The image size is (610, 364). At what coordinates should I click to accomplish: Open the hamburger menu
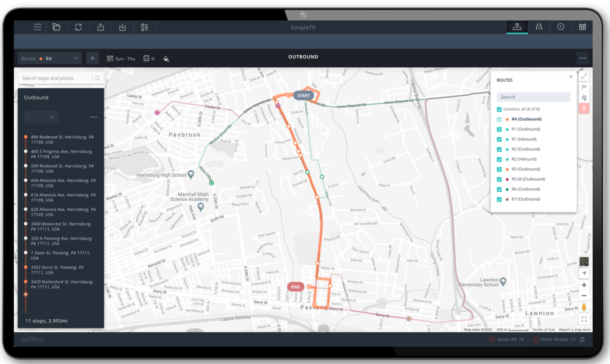36,27
